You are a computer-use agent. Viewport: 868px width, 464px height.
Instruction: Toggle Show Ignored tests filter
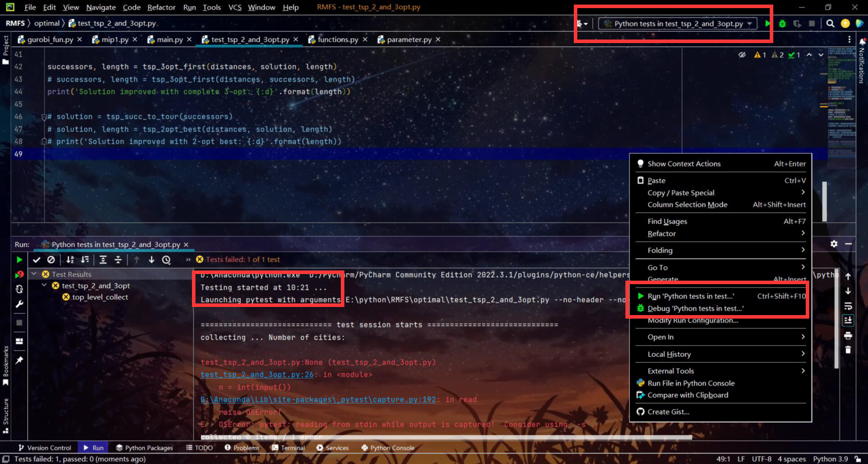[x=51, y=260]
